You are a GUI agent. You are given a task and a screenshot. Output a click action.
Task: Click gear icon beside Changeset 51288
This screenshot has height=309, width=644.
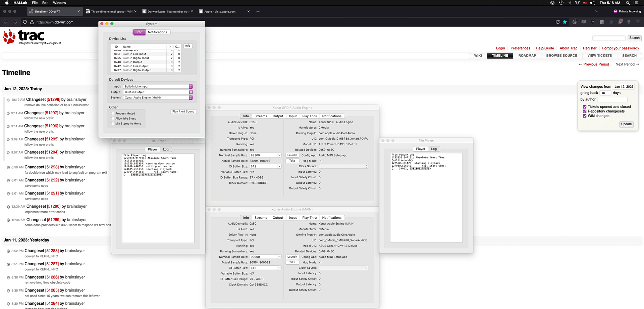pyautogui.click(x=8, y=251)
